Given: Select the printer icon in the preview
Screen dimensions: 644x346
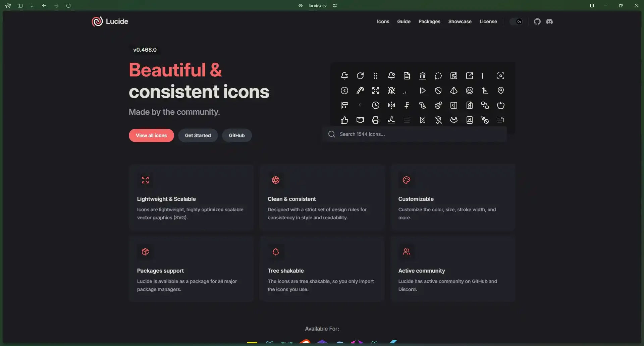Looking at the screenshot, I should (376, 120).
